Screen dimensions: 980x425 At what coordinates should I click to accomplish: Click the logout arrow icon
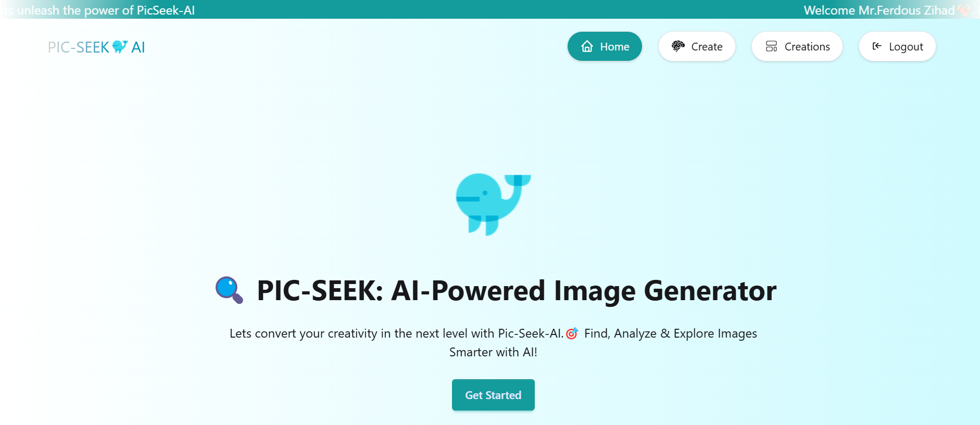tap(877, 46)
